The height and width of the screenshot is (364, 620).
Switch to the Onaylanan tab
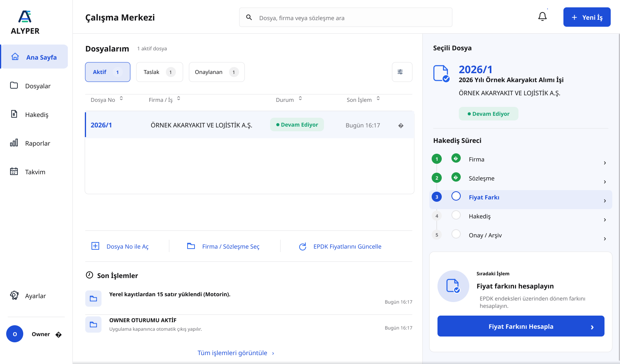point(217,72)
